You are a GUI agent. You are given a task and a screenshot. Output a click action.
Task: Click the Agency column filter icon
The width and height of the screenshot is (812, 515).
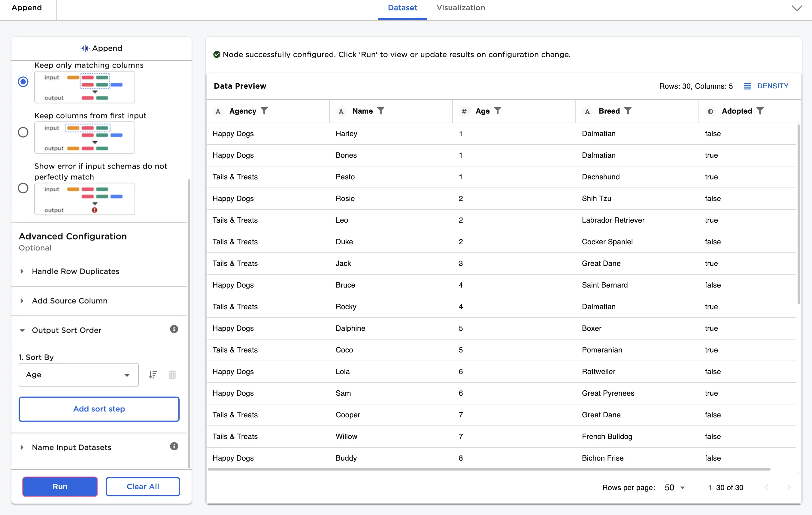pos(264,111)
